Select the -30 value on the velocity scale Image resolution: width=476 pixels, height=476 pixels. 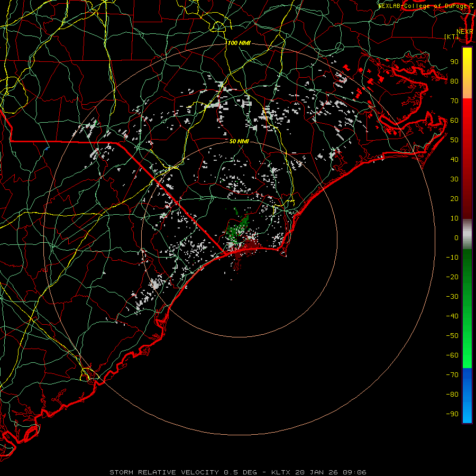click(452, 297)
